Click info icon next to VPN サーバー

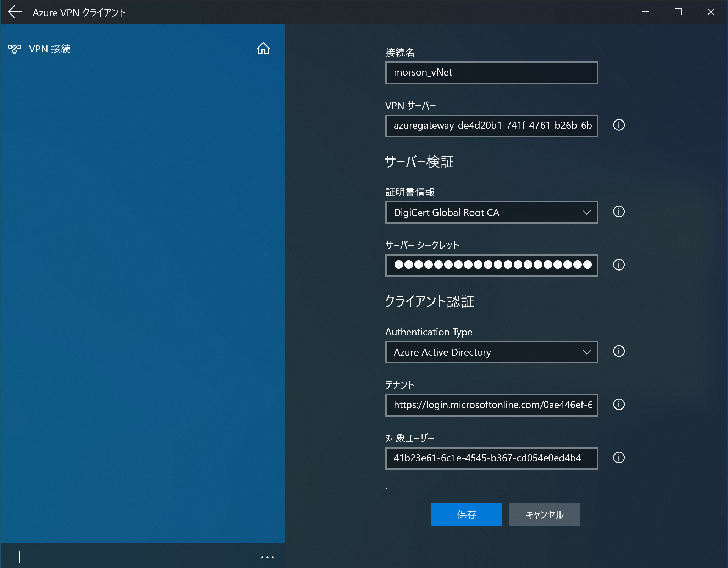click(x=619, y=125)
